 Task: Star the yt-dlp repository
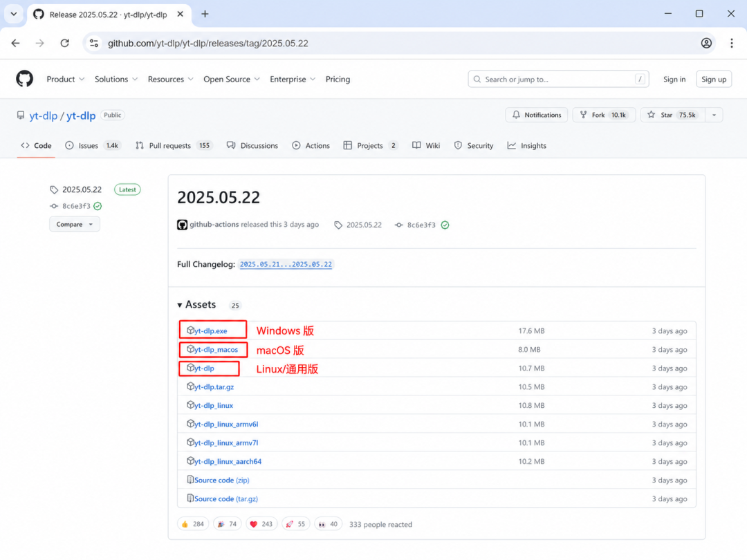pos(673,115)
